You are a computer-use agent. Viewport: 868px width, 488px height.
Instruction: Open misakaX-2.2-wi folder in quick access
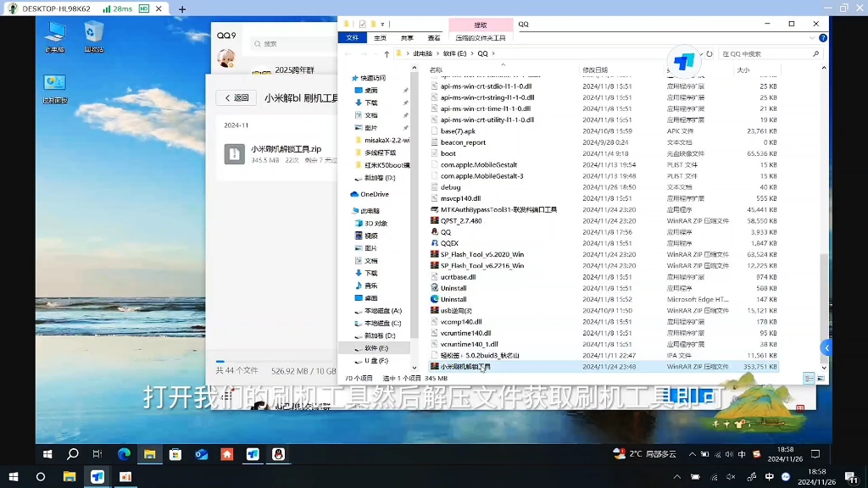pos(387,141)
